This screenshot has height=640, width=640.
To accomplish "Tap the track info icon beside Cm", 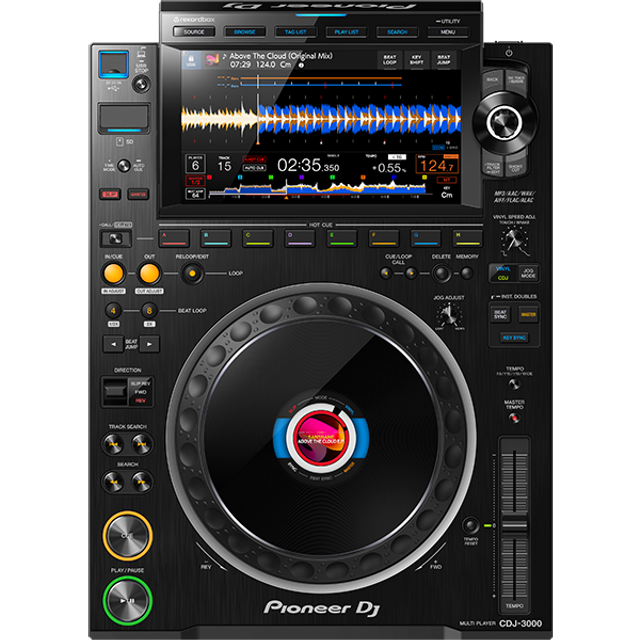I will (301, 65).
